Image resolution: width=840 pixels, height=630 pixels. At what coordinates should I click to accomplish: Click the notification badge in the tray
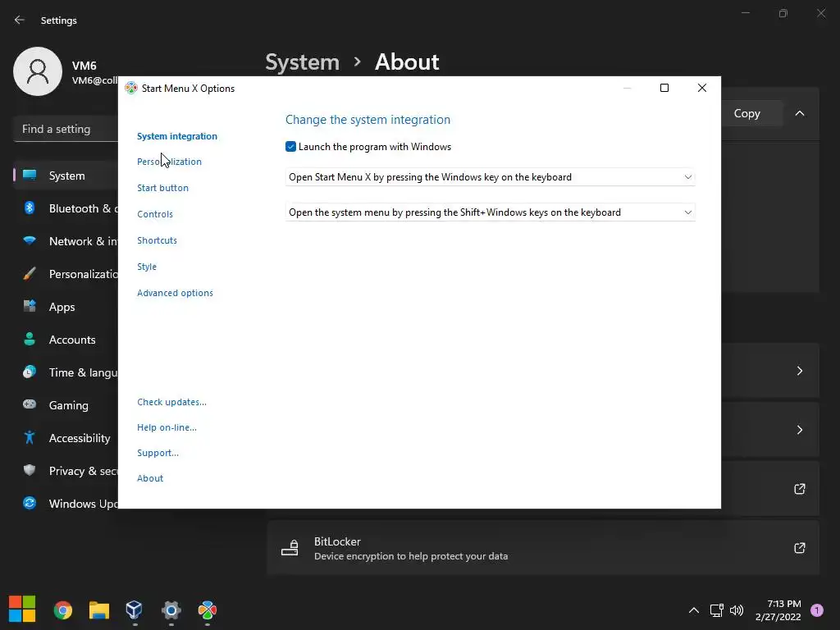point(817,610)
